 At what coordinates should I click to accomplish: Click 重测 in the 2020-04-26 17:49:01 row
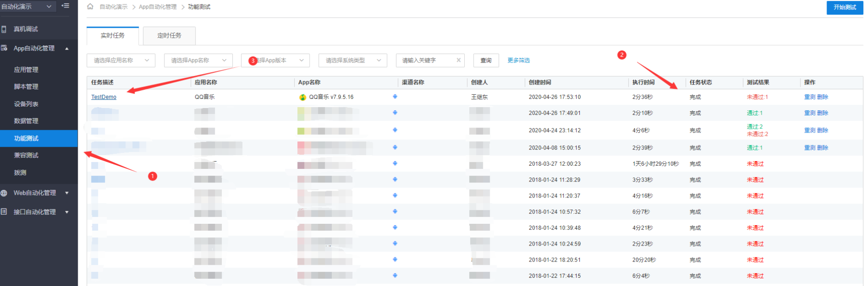tap(810, 113)
